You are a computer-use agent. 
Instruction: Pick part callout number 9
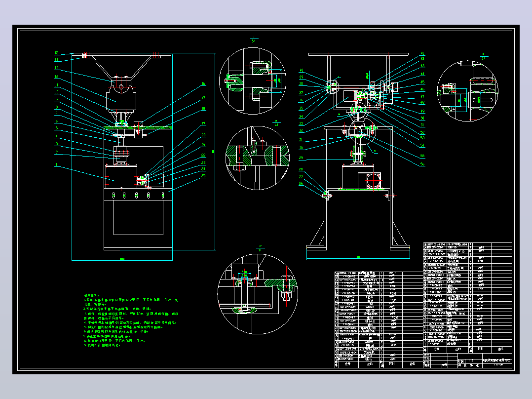[57, 100]
